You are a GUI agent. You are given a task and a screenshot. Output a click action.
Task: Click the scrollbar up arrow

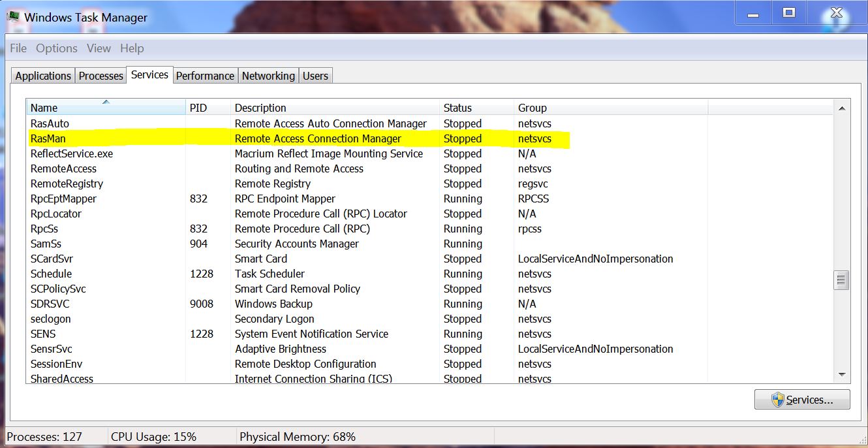841,108
